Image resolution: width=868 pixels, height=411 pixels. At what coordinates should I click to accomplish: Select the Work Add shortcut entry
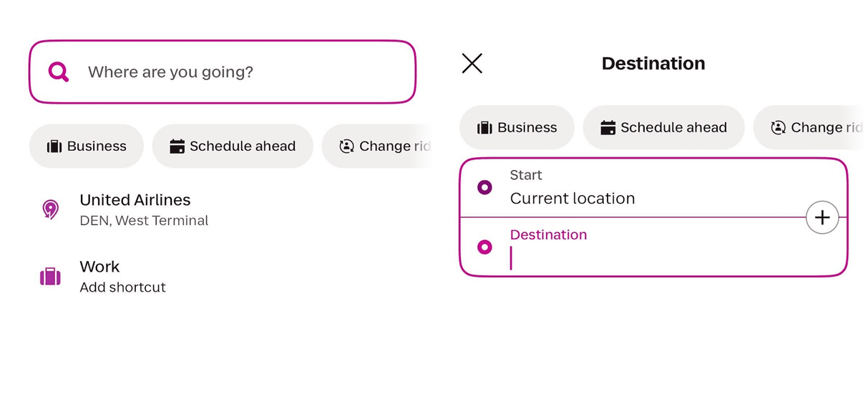[x=122, y=277]
